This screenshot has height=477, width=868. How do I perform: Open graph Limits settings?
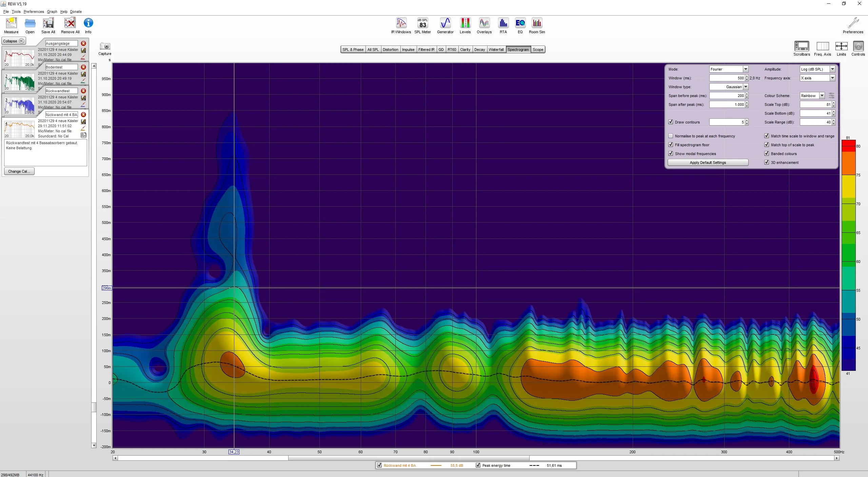[x=841, y=46]
